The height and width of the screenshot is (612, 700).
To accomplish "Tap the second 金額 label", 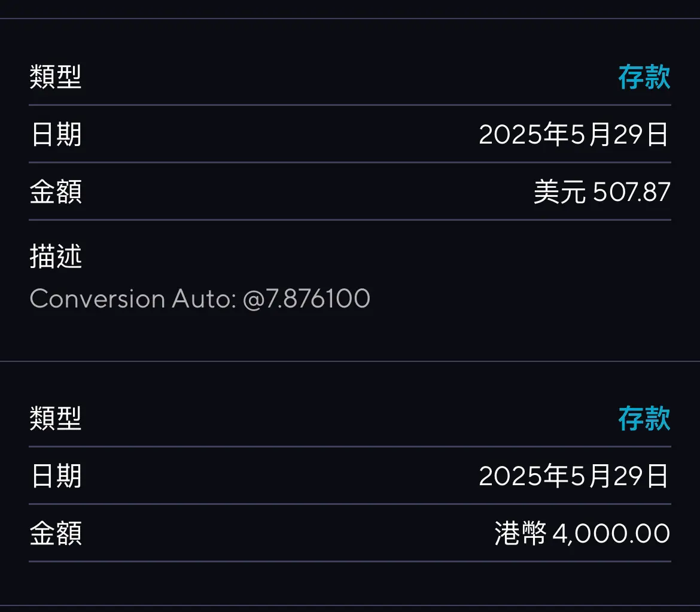I will click(x=56, y=534).
